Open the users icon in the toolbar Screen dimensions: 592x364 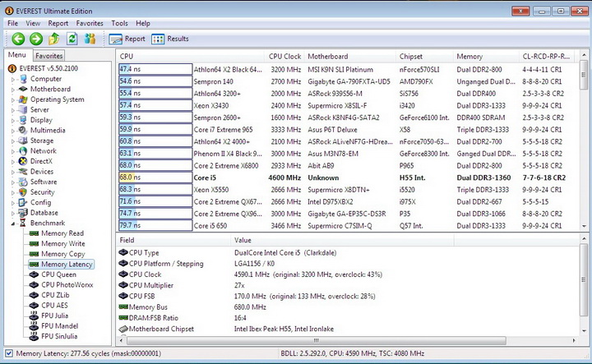coord(90,39)
